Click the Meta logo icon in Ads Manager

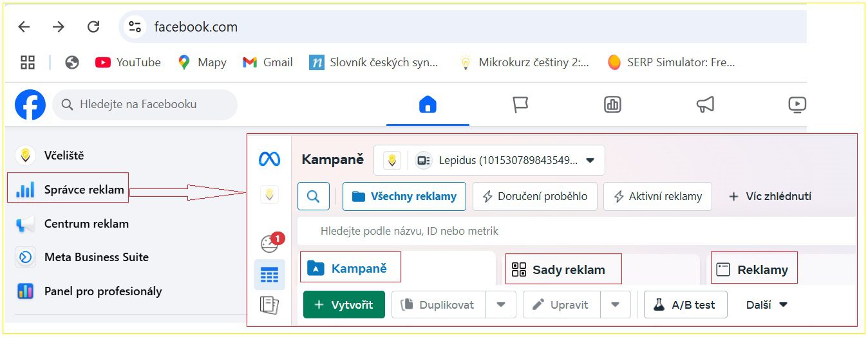(269, 159)
